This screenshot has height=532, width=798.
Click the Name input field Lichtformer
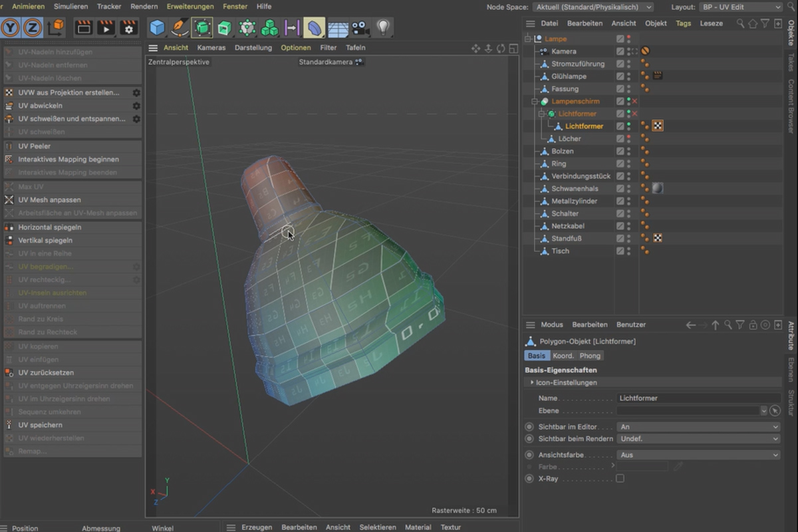pyautogui.click(x=699, y=398)
